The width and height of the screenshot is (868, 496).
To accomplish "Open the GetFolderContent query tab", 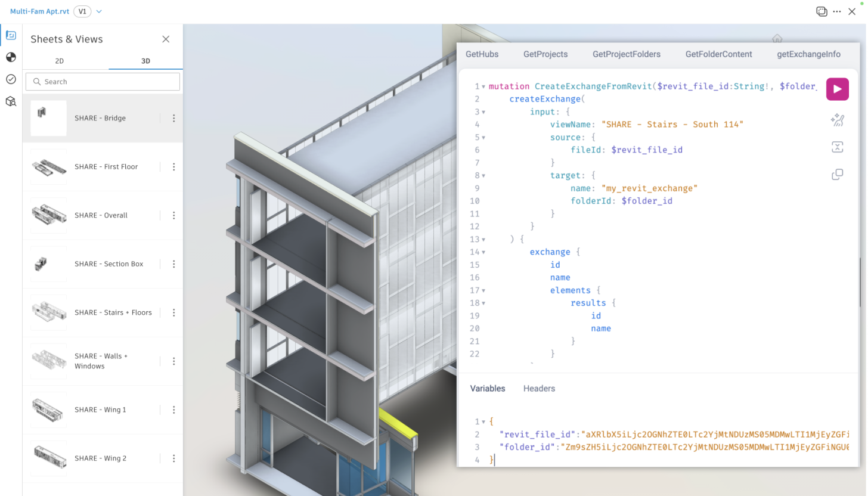I will (x=719, y=54).
